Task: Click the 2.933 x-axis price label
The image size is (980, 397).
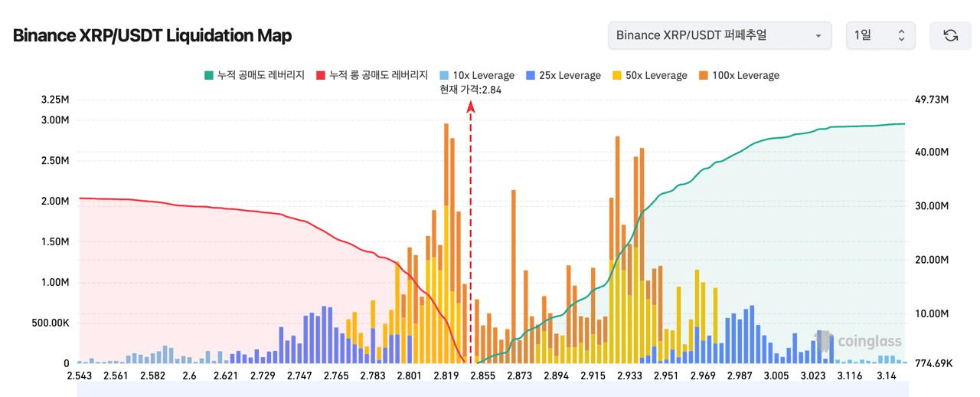Action: (x=629, y=376)
